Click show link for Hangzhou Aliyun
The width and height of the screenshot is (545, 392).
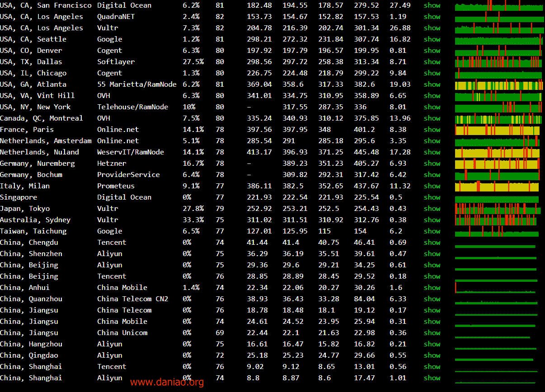(432, 344)
